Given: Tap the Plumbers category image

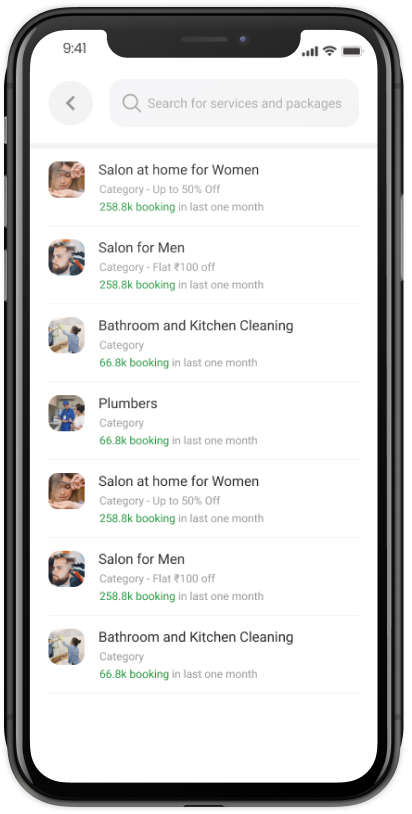Looking at the screenshot, I should tap(66, 413).
